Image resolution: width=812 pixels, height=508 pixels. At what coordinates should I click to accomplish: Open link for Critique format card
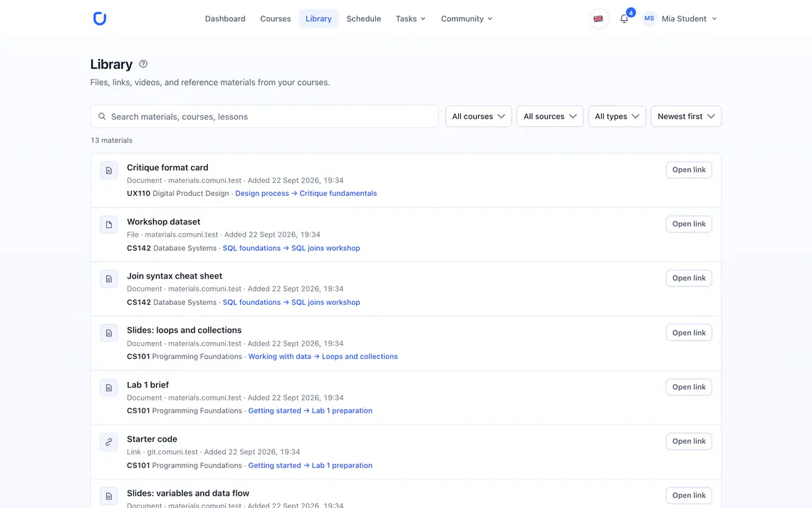[689, 170]
